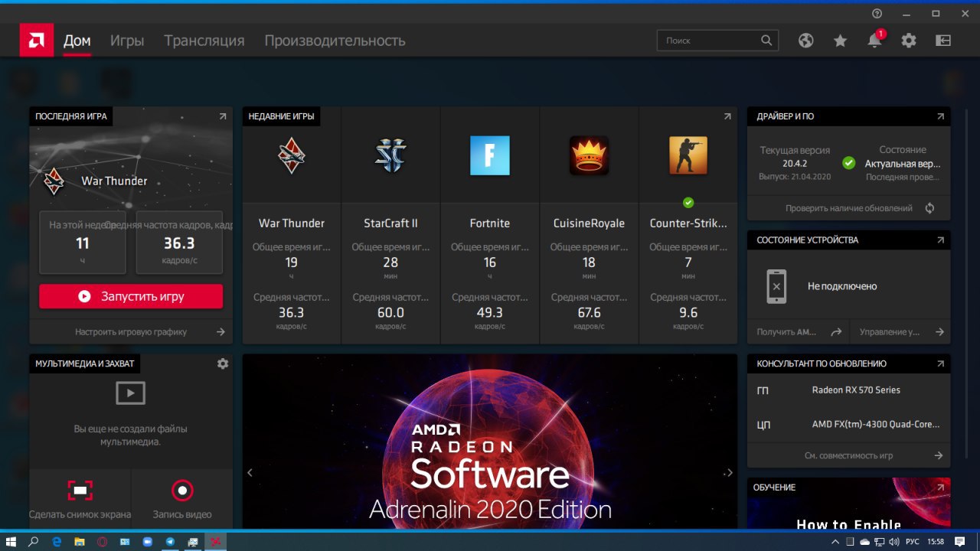Click the Fortnite game icon
Viewport: 980px width, 551px height.
[x=490, y=156]
